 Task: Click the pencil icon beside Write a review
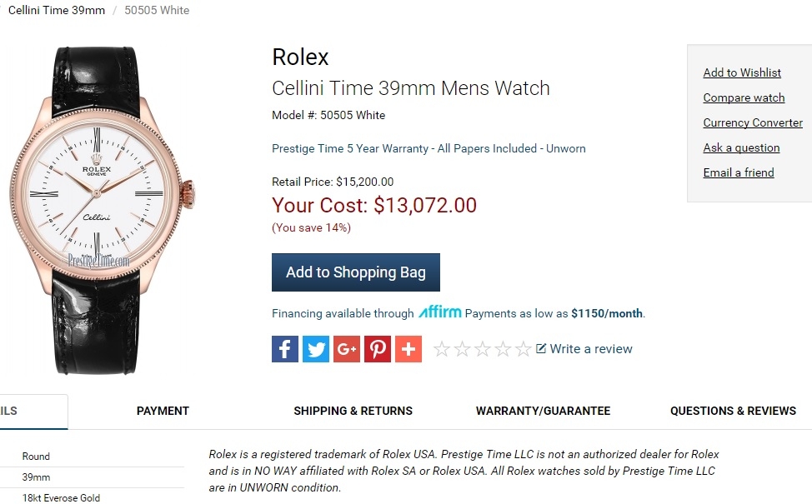(541, 348)
